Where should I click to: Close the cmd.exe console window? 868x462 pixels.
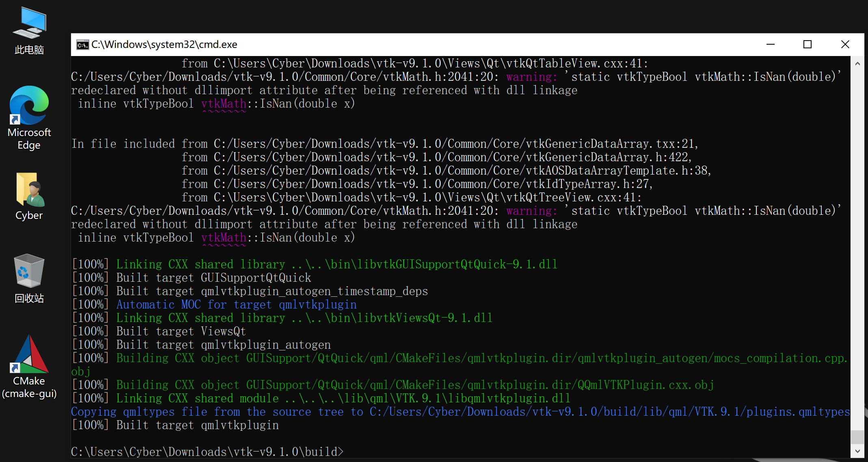point(845,44)
